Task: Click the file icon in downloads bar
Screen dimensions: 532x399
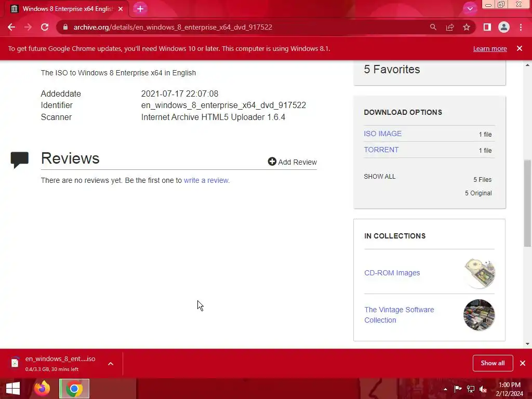Action: coord(15,363)
